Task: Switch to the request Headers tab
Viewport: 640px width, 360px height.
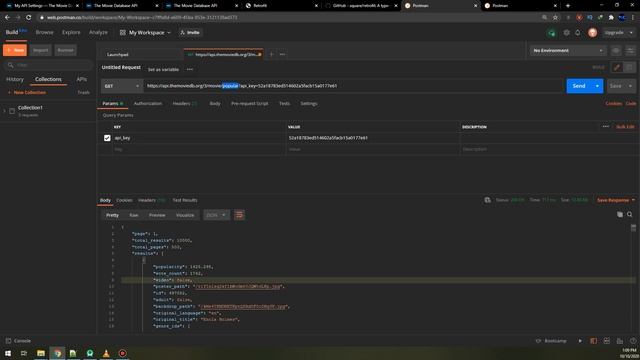Action: [x=184, y=104]
